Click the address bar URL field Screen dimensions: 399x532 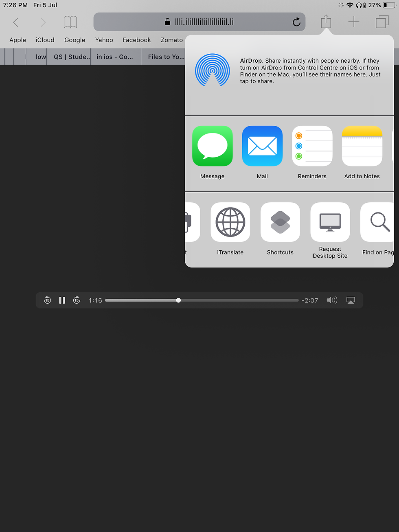tap(199, 22)
